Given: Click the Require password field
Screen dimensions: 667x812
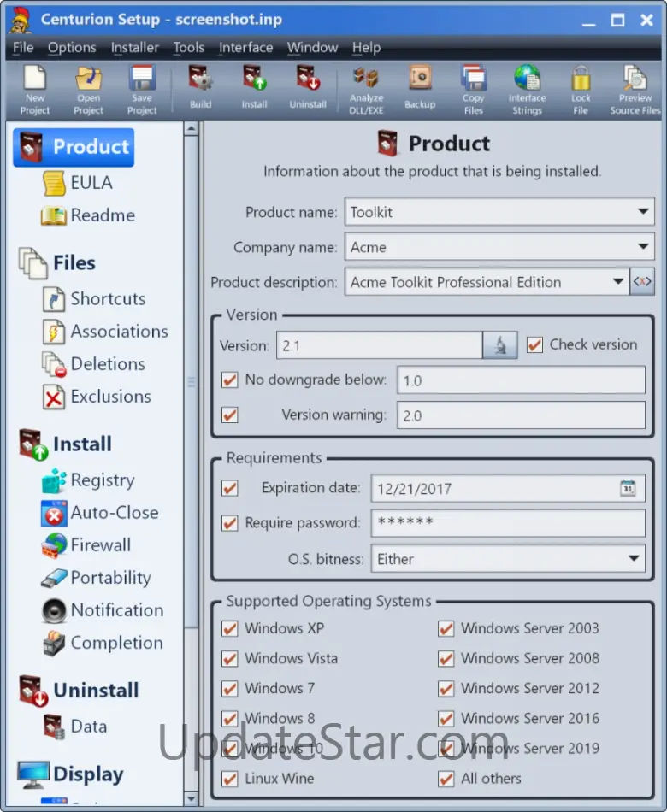Looking at the screenshot, I should [x=508, y=523].
